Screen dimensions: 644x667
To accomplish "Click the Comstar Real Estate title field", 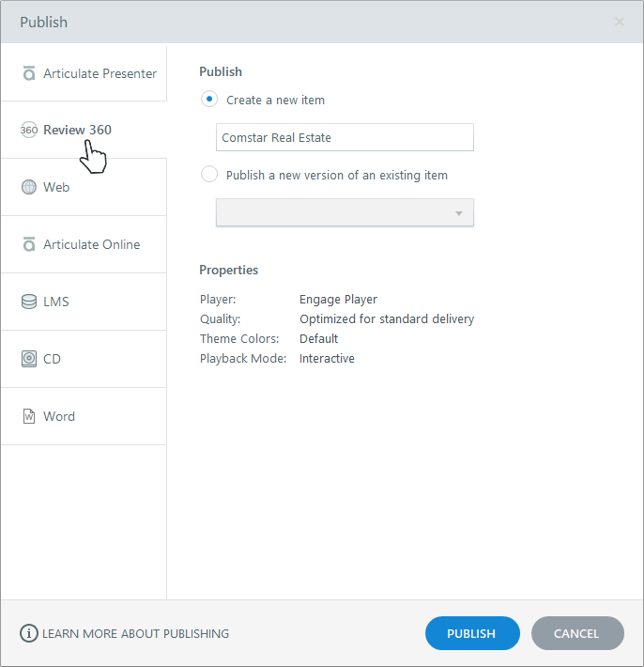I will (x=344, y=137).
